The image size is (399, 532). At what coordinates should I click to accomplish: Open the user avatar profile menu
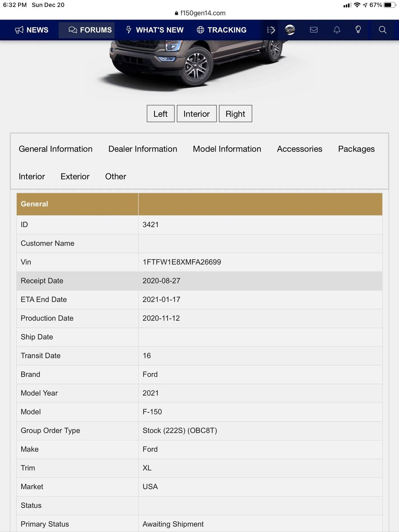coord(290,30)
